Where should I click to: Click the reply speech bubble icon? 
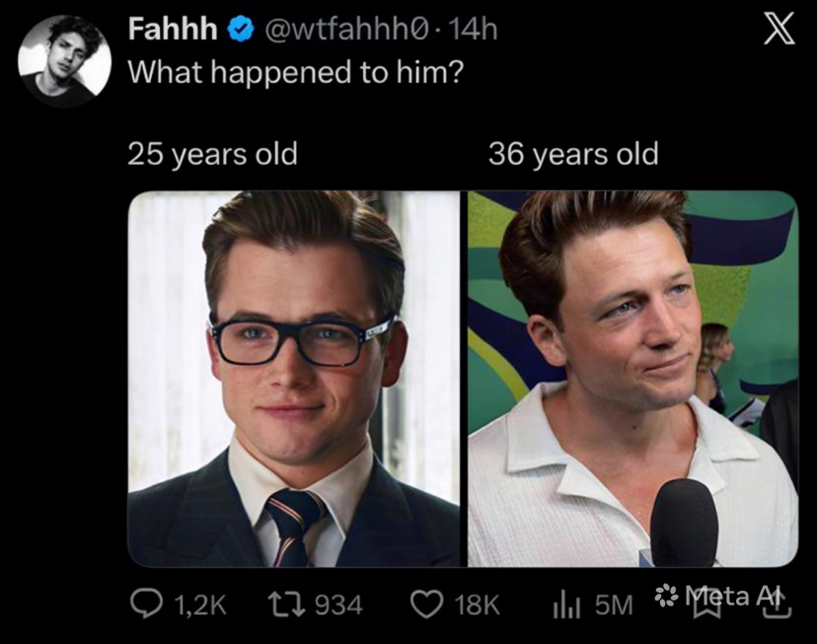[146, 604]
